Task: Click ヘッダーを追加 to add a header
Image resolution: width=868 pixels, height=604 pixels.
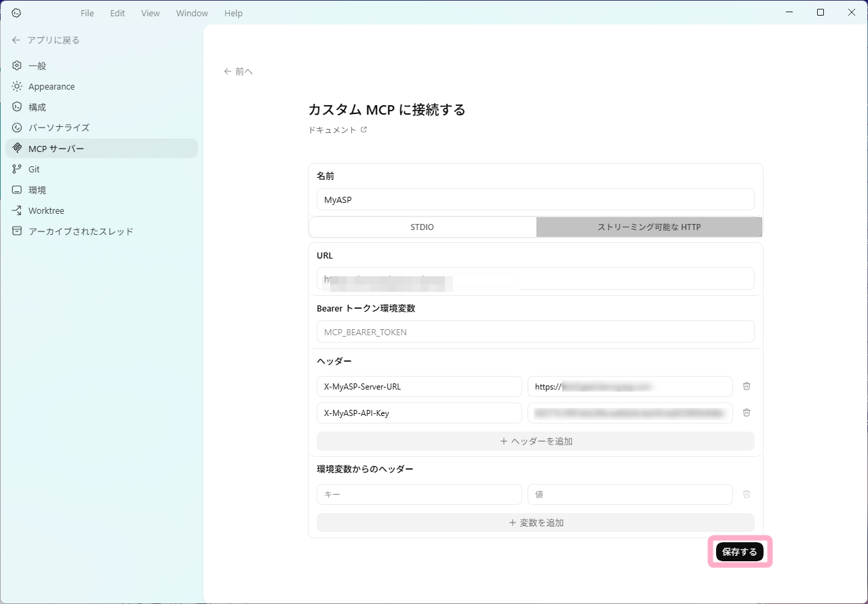Action: click(x=536, y=441)
